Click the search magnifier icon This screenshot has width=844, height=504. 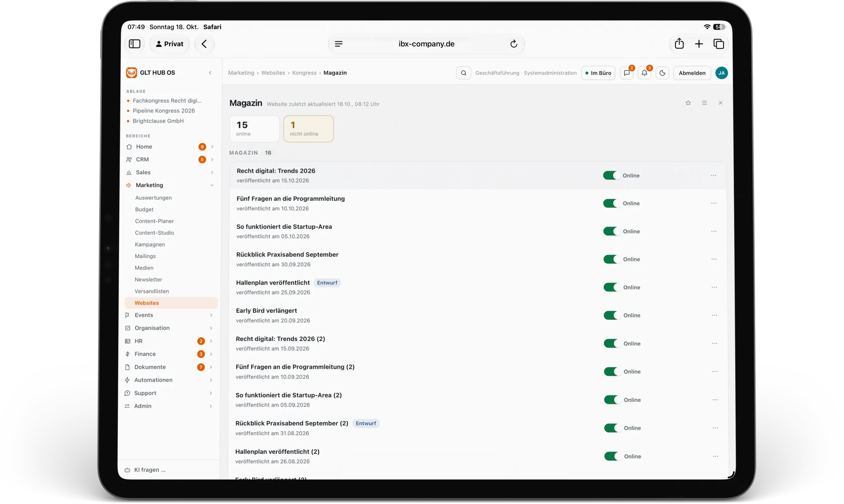(x=464, y=73)
